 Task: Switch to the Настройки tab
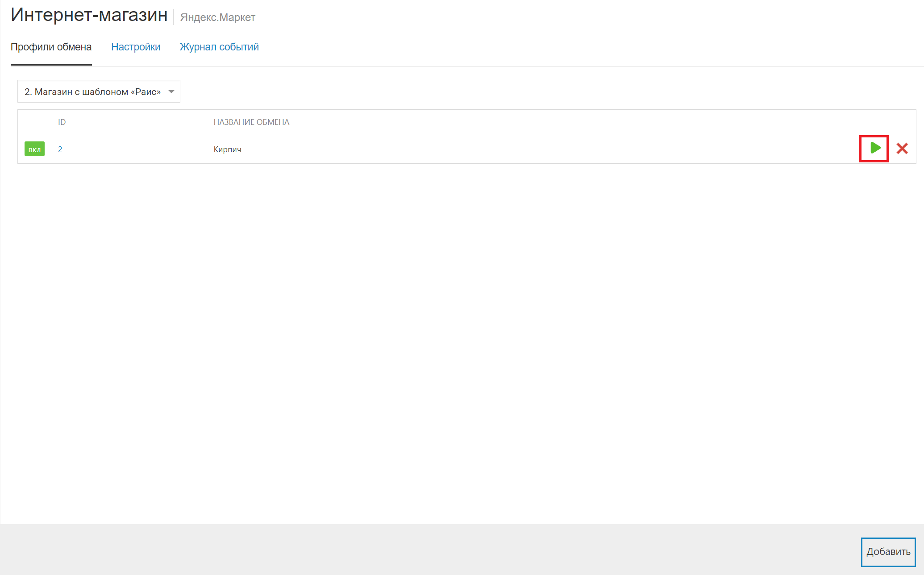coord(136,47)
